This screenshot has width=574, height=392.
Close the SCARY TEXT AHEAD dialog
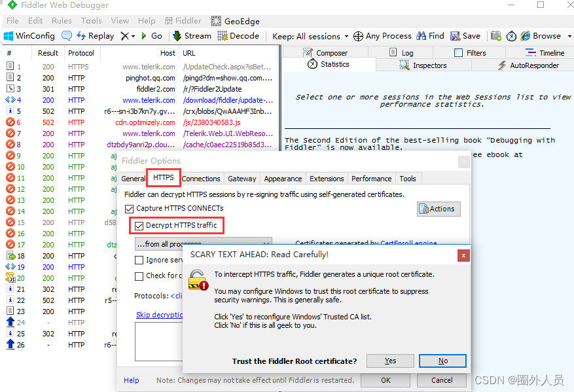[x=463, y=255]
